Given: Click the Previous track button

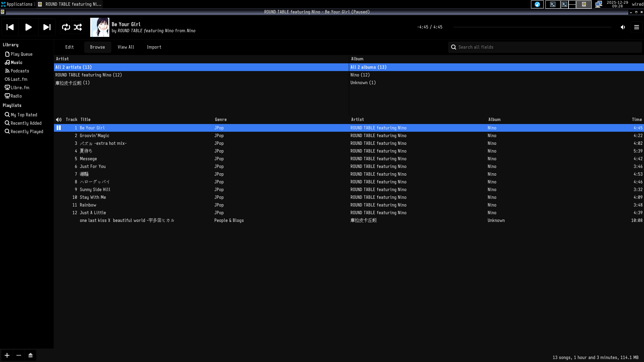Looking at the screenshot, I should (x=10, y=27).
